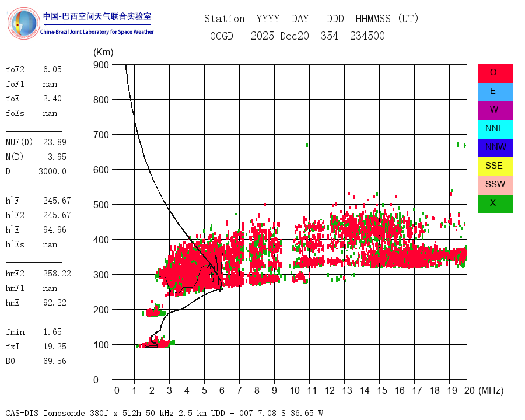Viewport: 525px width, 420px height.
Task: Click the green X legend swatch
Action: [495, 204]
